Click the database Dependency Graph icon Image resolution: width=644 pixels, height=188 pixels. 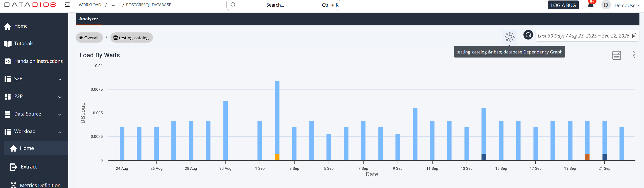click(x=509, y=37)
